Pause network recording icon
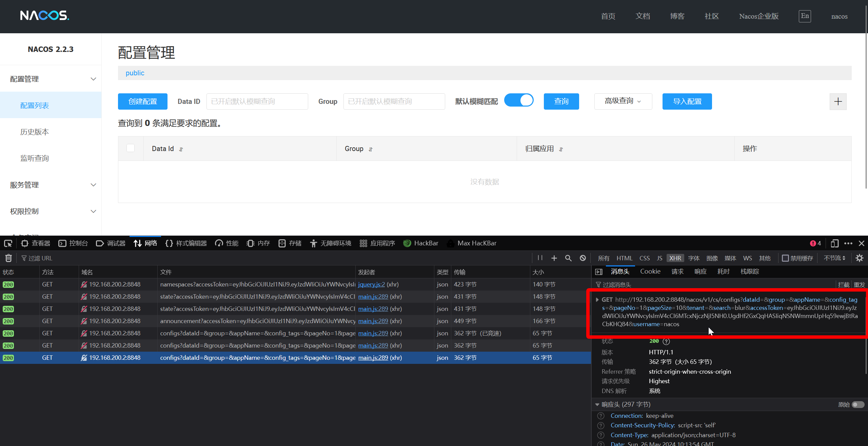This screenshot has width=868, height=446. tap(540, 258)
